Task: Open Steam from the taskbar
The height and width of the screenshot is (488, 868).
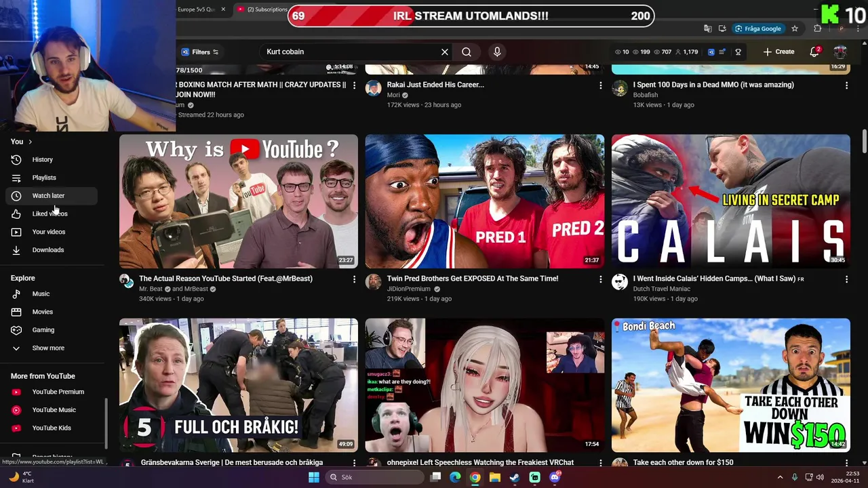Action: (x=515, y=477)
